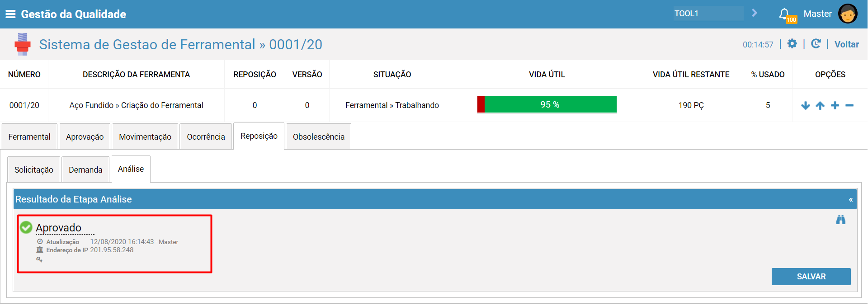Click the SITUAÇÃO column header
This screenshot has width=868, height=306.
coord(392,75)
